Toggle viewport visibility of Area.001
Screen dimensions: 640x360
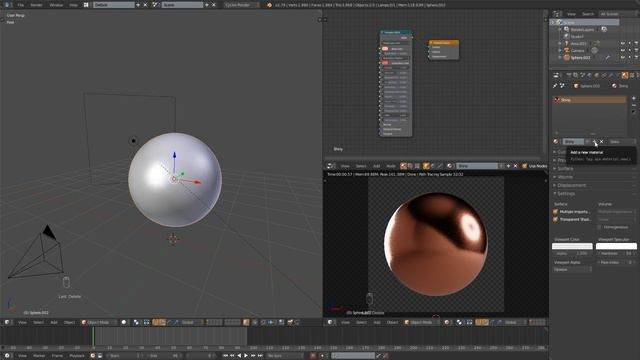(623, 43)
